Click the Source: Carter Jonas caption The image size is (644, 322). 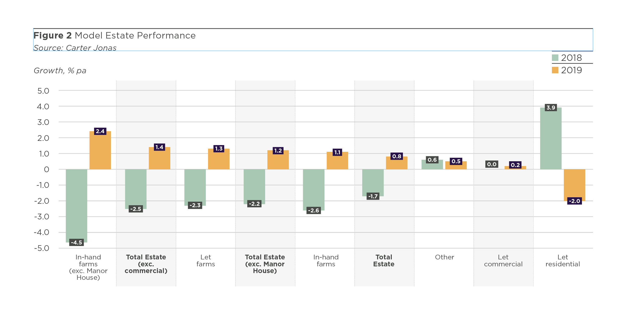pos(75,48)
